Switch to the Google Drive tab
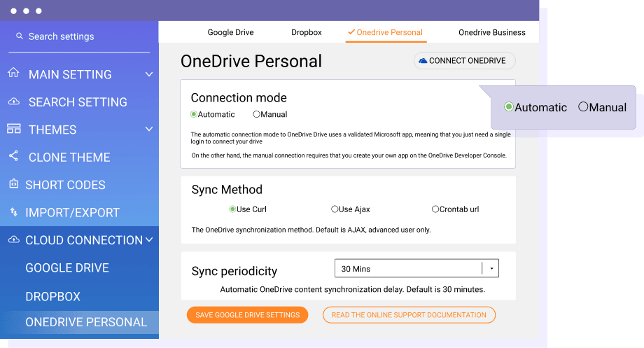 click(230, 32)
